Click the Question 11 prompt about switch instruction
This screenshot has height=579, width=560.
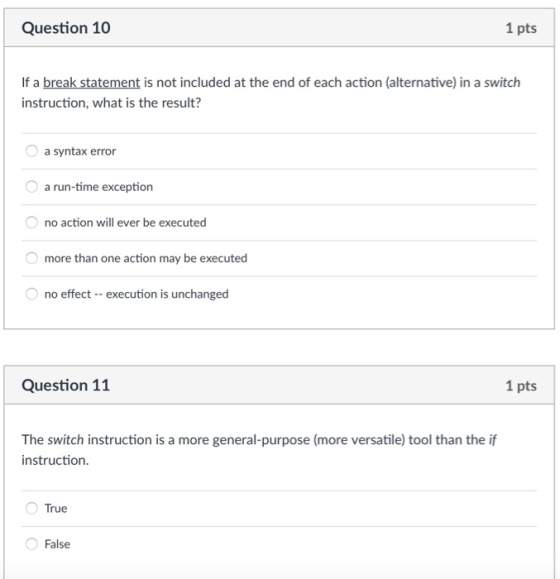[259, 450]
